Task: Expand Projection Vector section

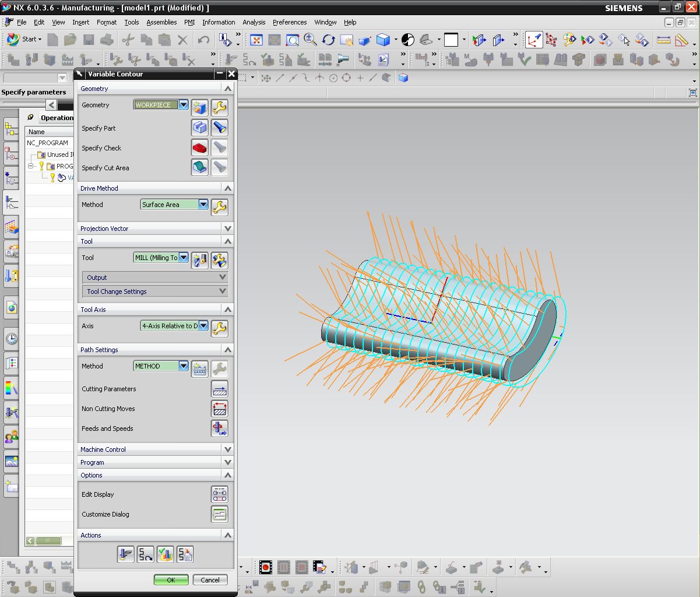Action: point(228,229)
